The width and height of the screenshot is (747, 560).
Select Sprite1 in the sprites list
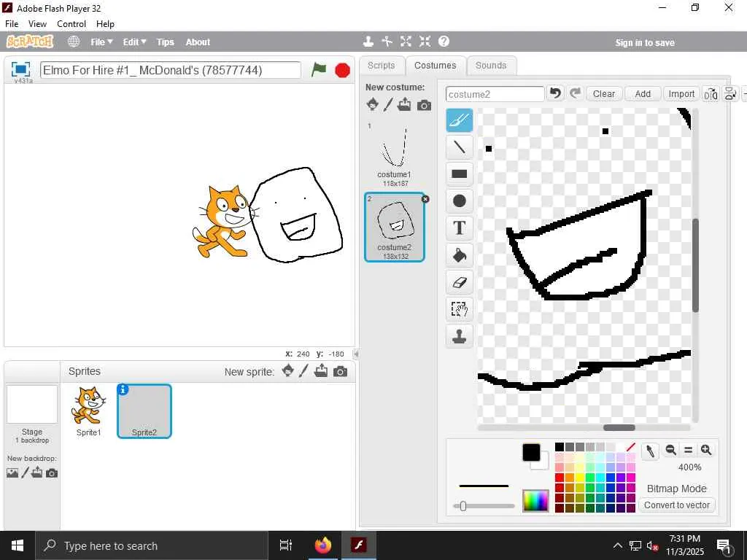click(88, 411)
